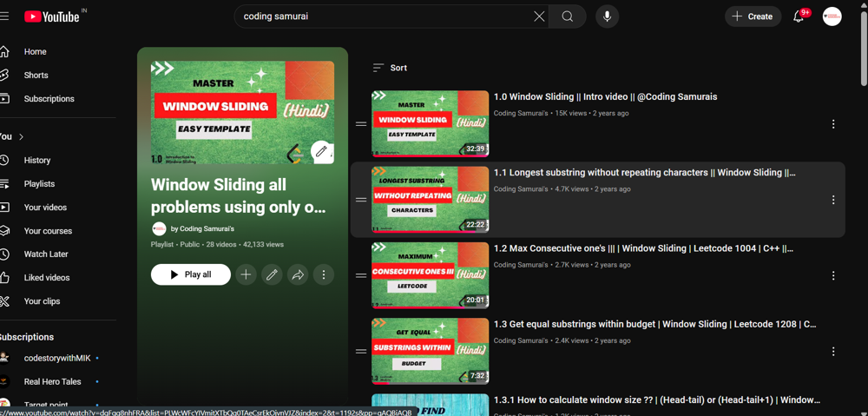This screenshot has height=416, width=868.
Task: Open the Sort dropdown
Action: [x=390, y=68]
